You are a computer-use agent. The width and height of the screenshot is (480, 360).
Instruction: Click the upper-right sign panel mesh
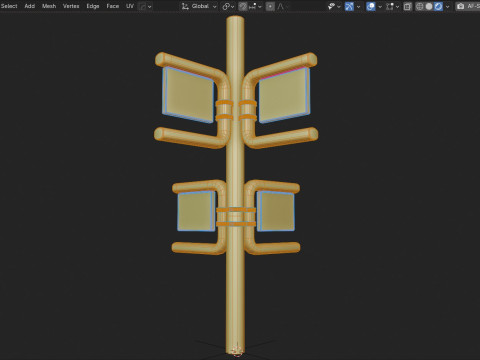pyautogui.click(x=284, y=95)
